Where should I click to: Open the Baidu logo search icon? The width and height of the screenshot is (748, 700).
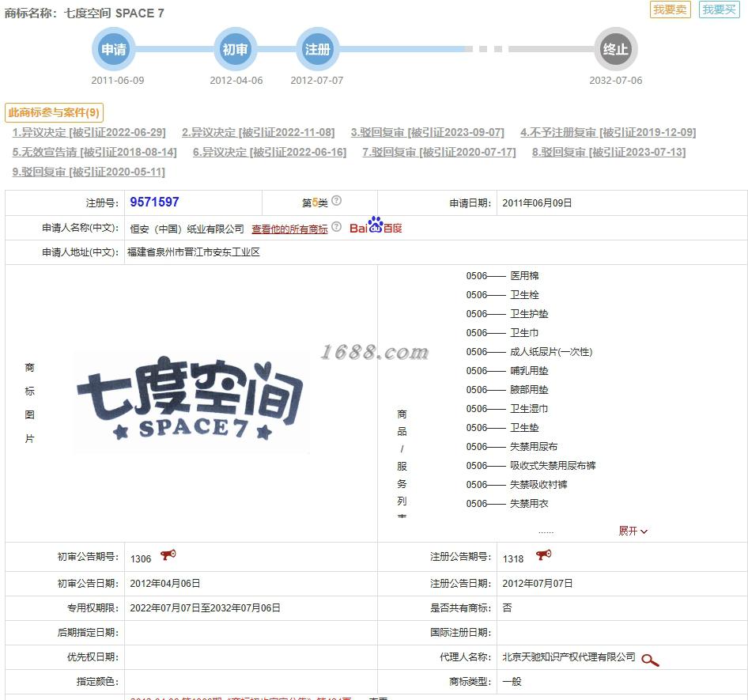(376, 225)
